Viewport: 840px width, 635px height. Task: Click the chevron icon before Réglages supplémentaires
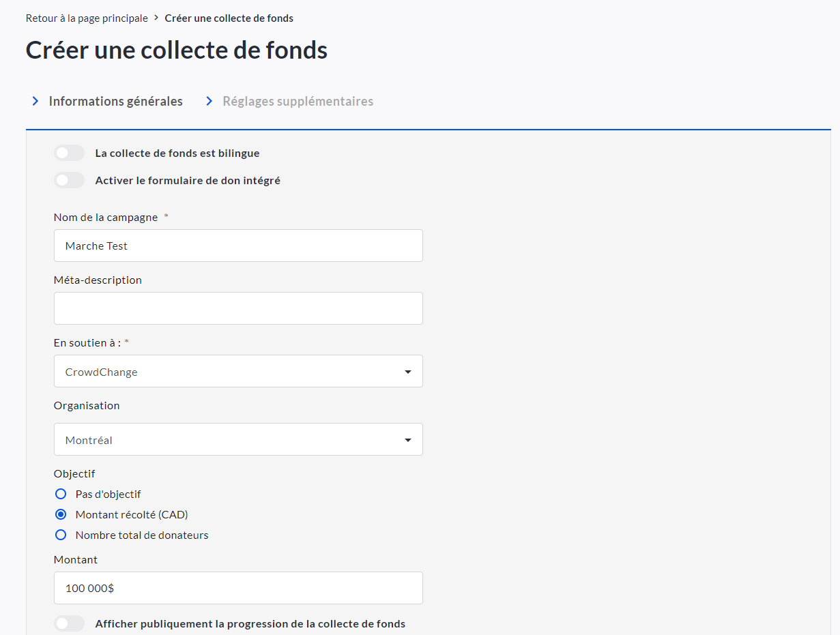[x=209, y=101]
